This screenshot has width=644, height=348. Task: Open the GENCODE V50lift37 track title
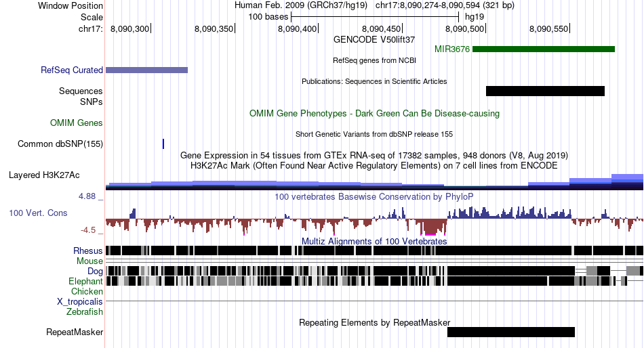[374, 39]
